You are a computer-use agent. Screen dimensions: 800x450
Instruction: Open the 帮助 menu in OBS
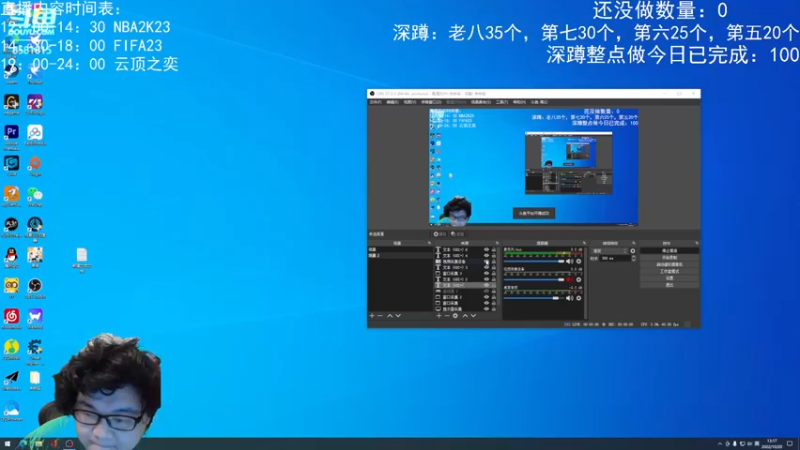pos(519,102)
